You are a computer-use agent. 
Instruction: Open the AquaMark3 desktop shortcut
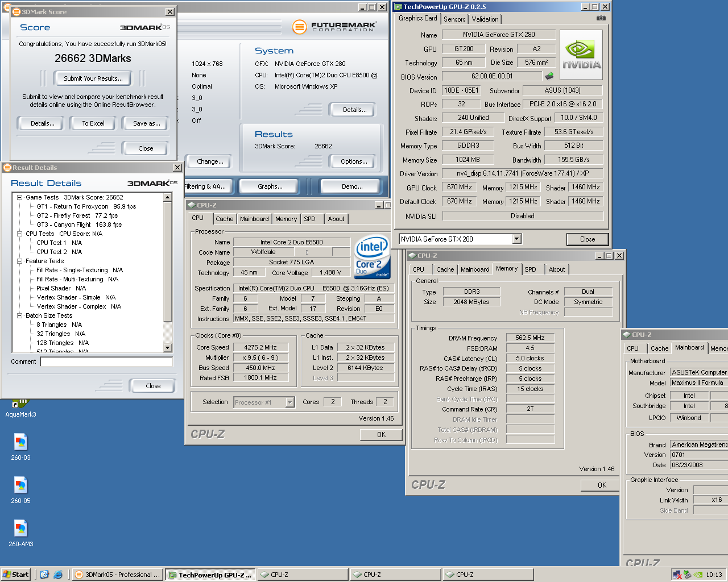pos(20,406)
